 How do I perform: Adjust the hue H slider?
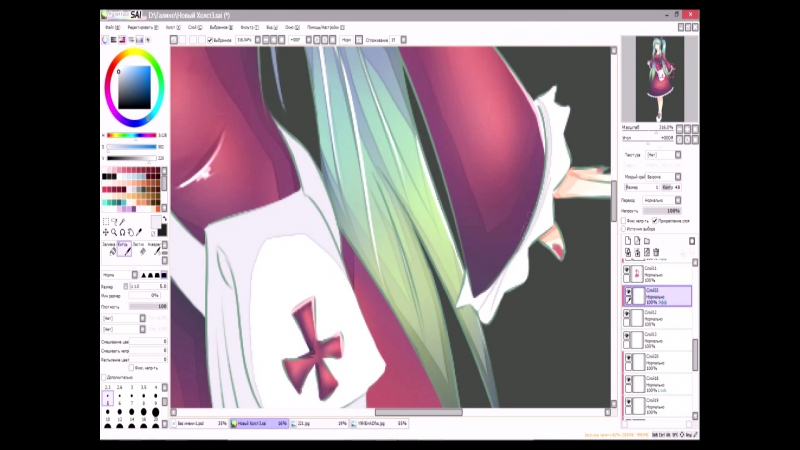pyautogui.click(x=132, y=135)
